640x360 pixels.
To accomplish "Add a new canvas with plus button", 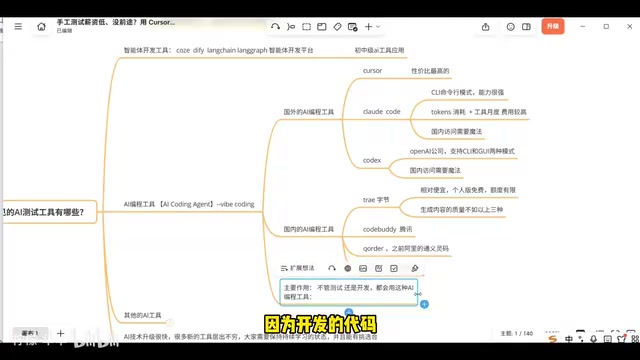I will [x=60, y=333].
